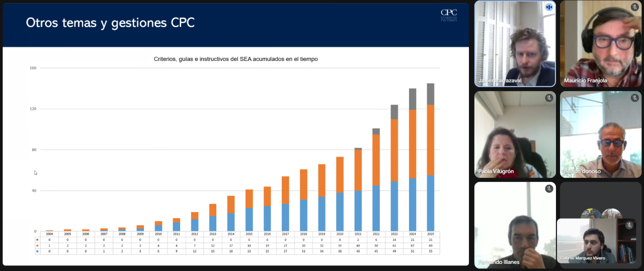
Task: Click the '2021' year header in the table
Action: click(358, 234)
